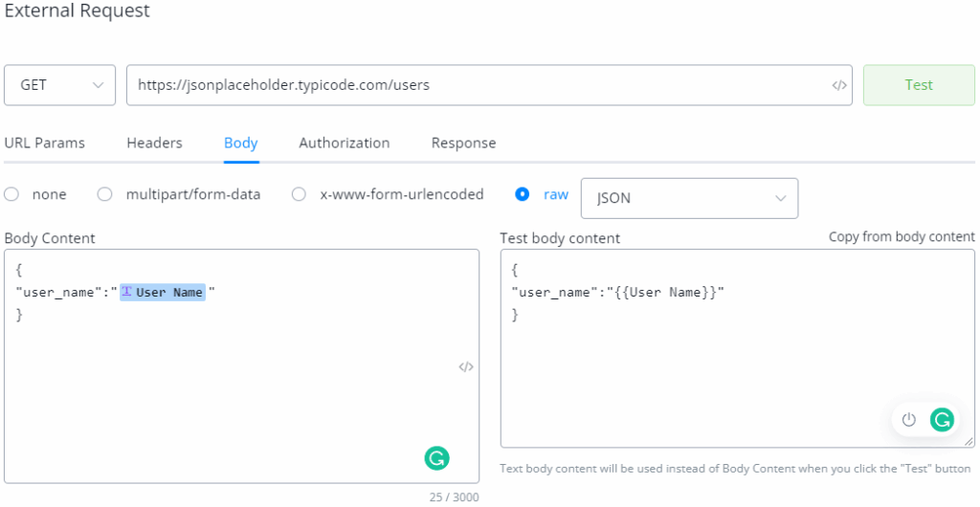Click inside Test body content textarea

[708, 373]
